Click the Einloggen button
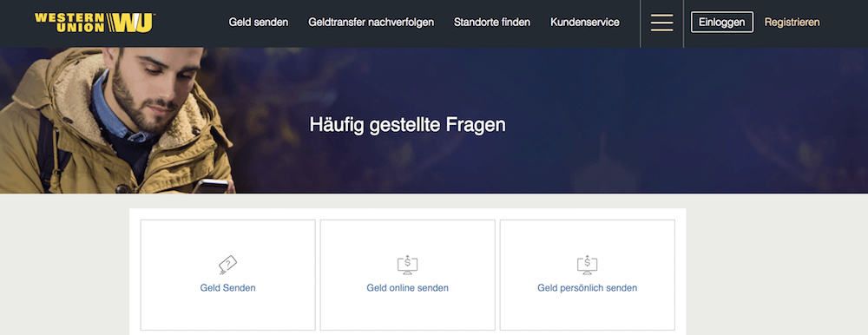This screenshot has width=868, height=335. (x=722, y=23)
